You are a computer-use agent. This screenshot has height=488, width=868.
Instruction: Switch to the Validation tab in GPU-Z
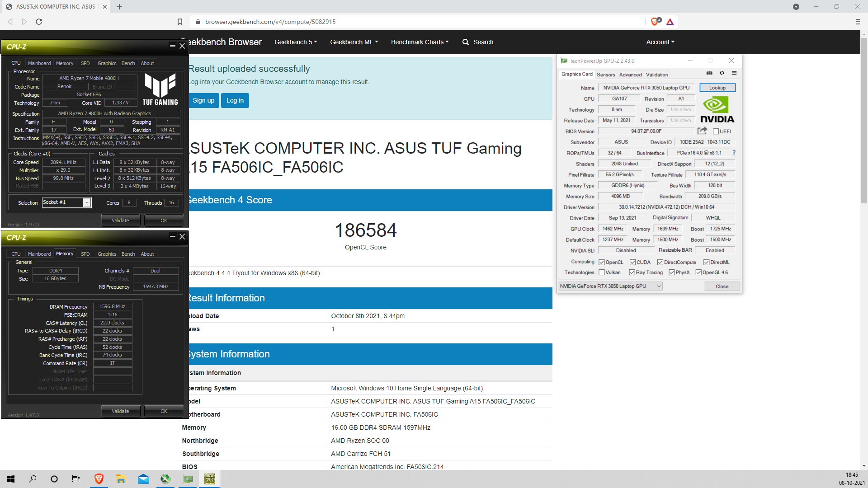pos(657,75)
